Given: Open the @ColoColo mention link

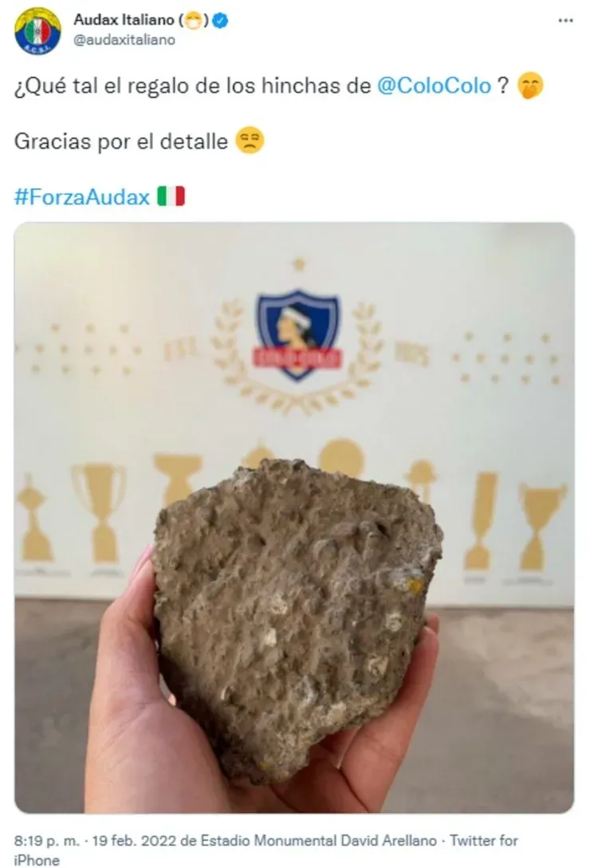Looking at the screenshot, I should click(x=434, y=86).
